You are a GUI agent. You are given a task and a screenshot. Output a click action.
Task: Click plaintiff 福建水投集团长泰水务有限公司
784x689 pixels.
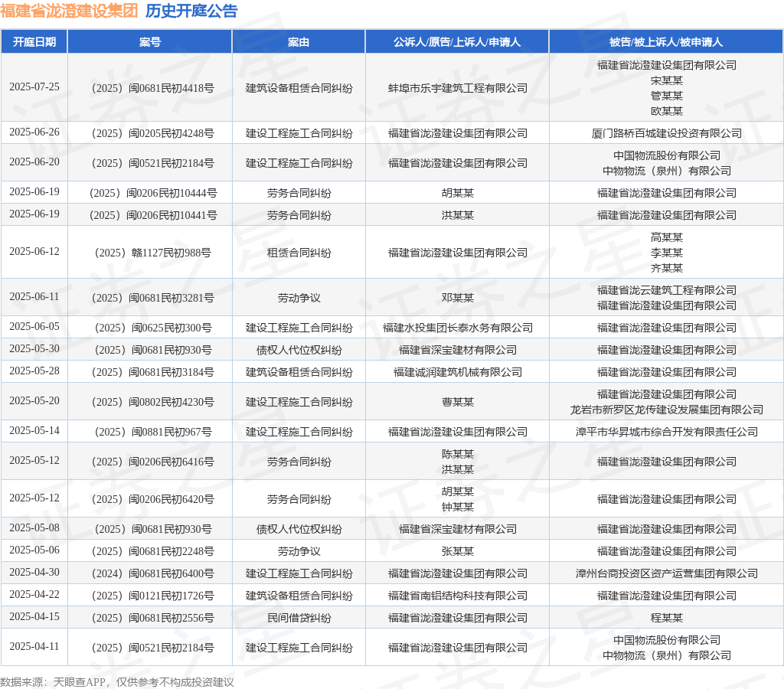(x=458, y=328)
